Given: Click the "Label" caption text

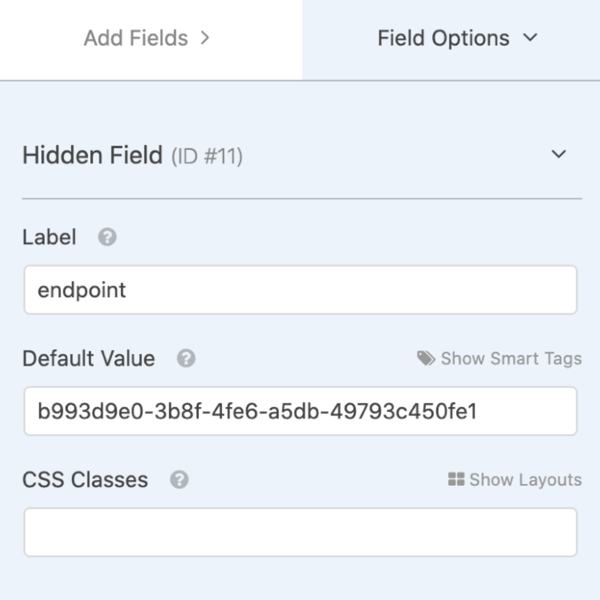Looking at the screenshot, I should 50,238.
